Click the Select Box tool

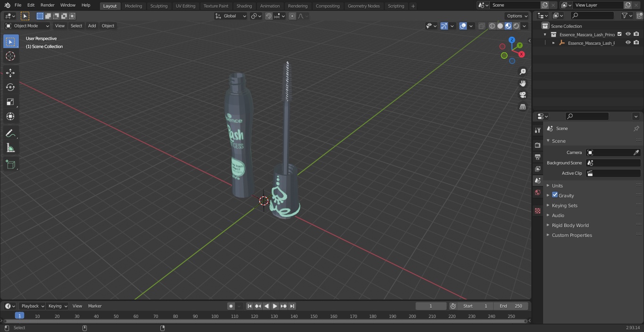(10, 41)
